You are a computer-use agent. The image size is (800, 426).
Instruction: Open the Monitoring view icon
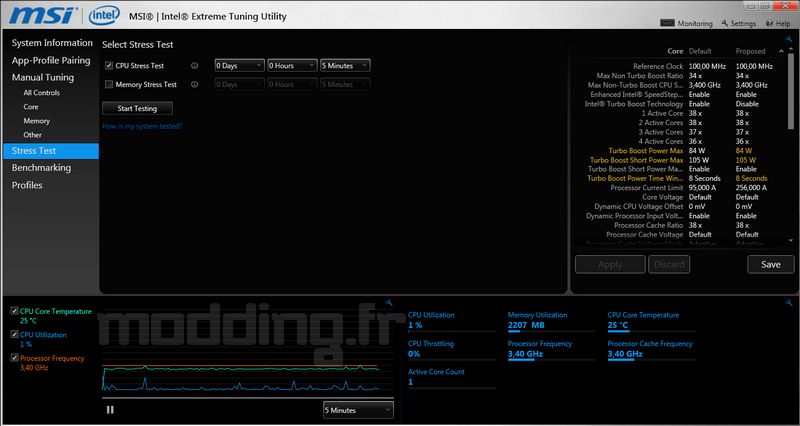click(x=667, y=23)
